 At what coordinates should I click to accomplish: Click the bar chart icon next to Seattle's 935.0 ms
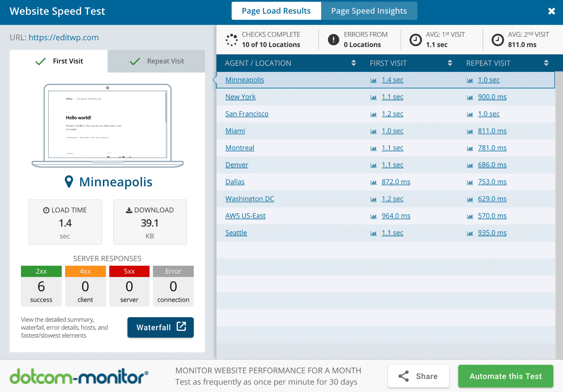tap(470, 233)
